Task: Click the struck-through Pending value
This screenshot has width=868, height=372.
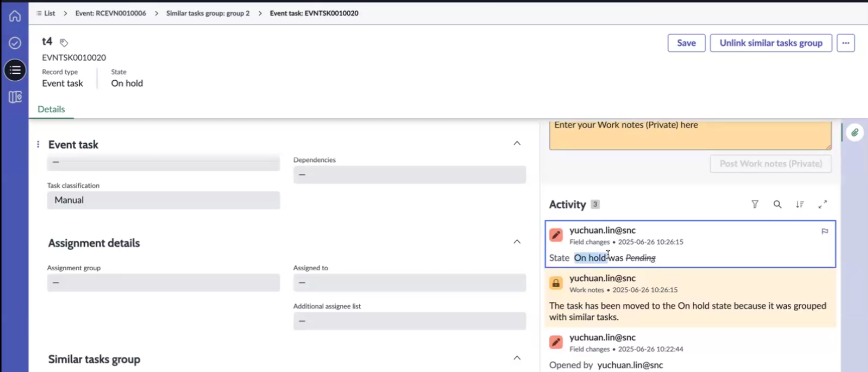Action: click(640, 258)
